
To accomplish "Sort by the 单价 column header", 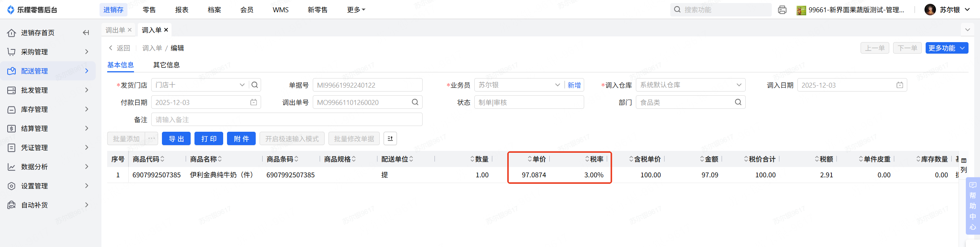I will (x=539, y=159).
